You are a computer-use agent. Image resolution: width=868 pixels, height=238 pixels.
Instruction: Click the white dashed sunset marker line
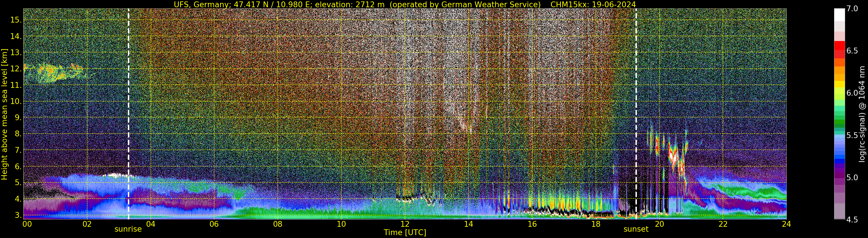pos(636,114)
